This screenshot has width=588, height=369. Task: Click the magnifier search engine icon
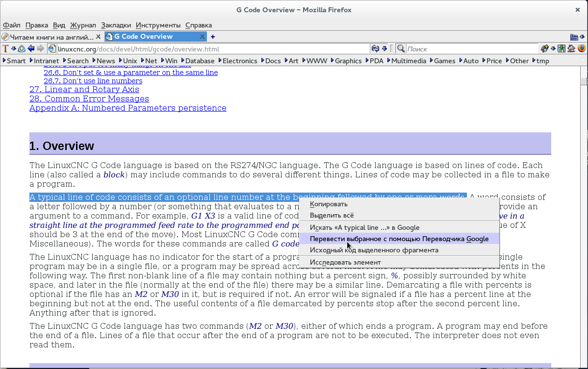coord(401,49)
